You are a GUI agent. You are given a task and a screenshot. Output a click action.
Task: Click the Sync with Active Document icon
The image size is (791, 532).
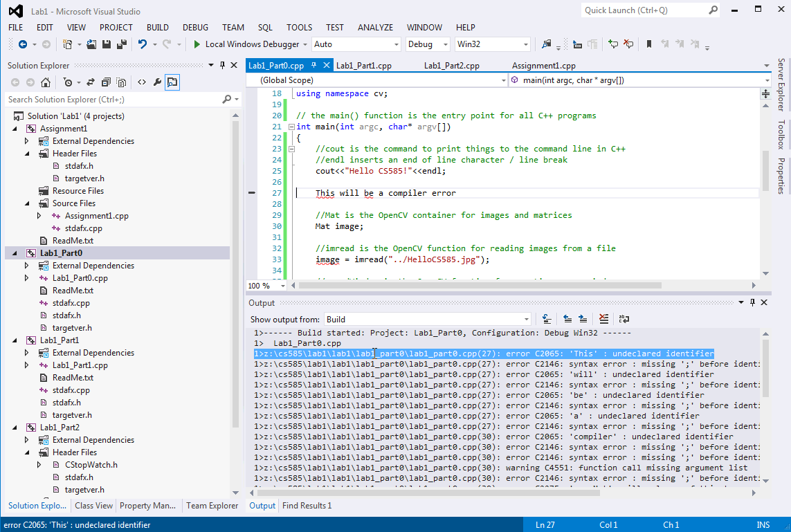[x=91, y=82]
